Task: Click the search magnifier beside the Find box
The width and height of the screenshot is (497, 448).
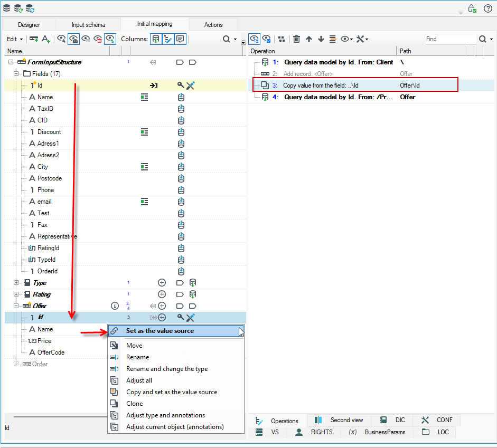Action: tap(483, 39)
